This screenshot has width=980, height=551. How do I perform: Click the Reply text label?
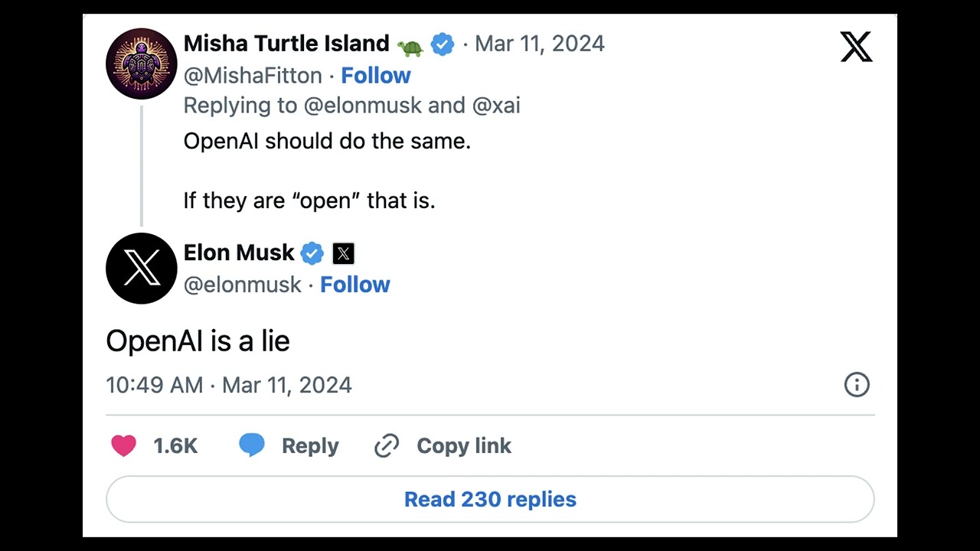[x=310, y=446]
